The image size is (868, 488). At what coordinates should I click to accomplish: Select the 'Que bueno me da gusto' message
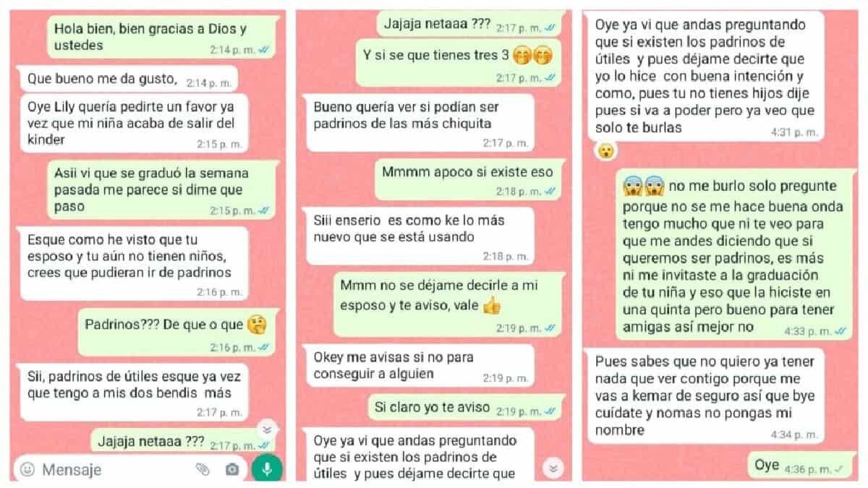[127, 79]
